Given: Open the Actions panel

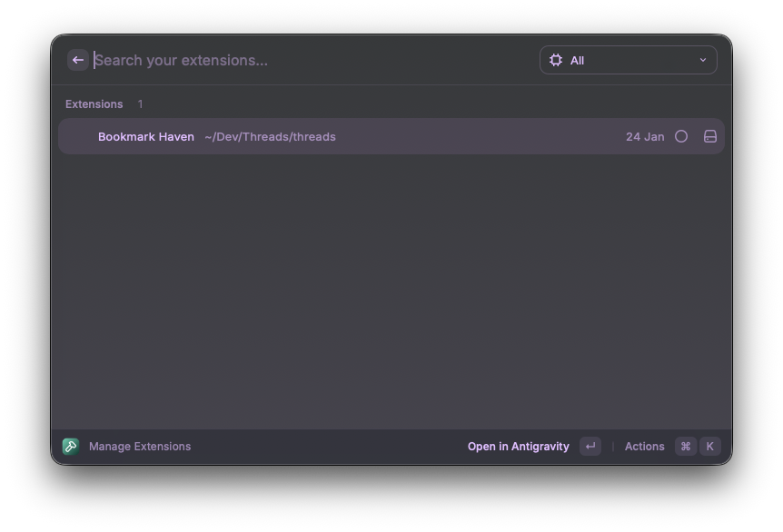Looking at the screenshot, I should (644, 447).
